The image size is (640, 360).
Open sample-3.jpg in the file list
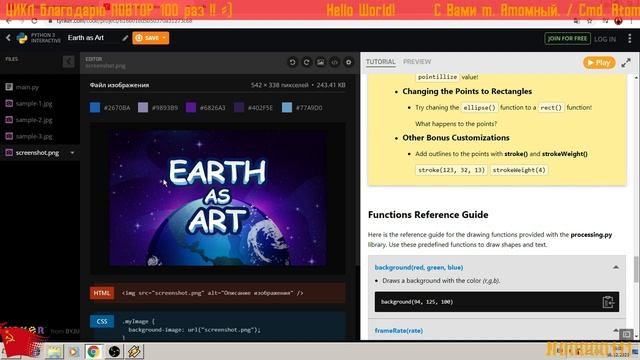click(34, 136)
